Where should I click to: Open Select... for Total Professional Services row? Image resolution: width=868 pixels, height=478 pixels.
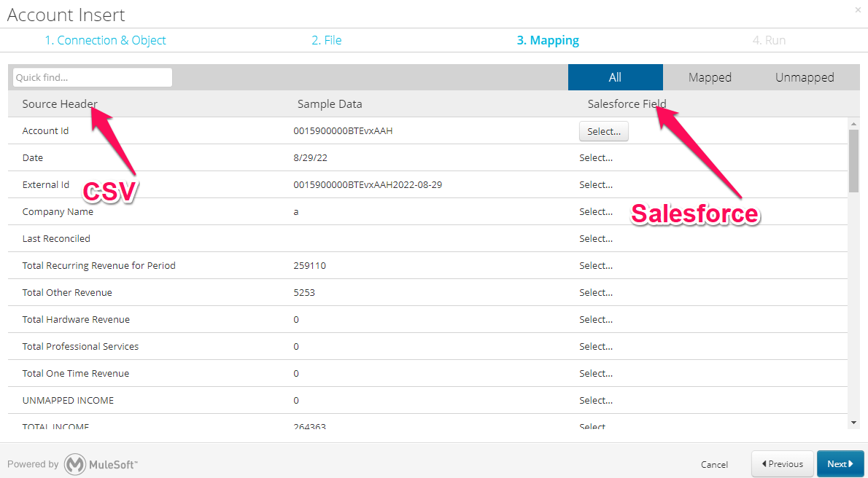click(596, 346)
